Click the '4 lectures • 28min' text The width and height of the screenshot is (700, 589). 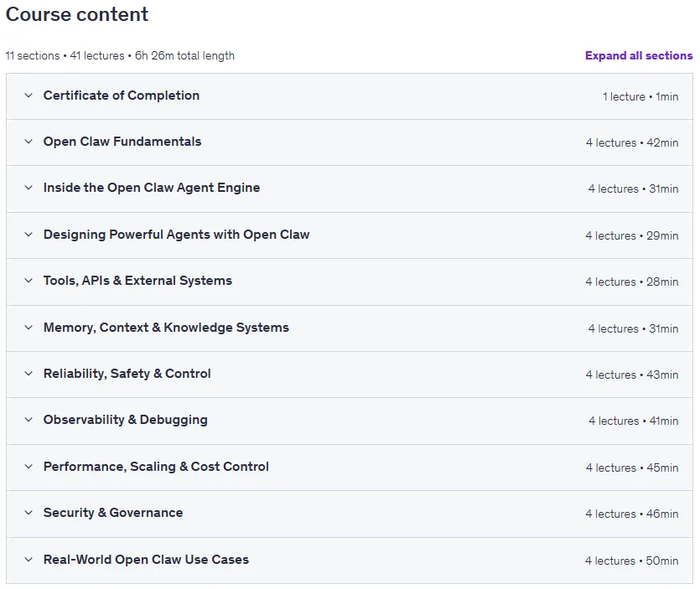(632, 282)
